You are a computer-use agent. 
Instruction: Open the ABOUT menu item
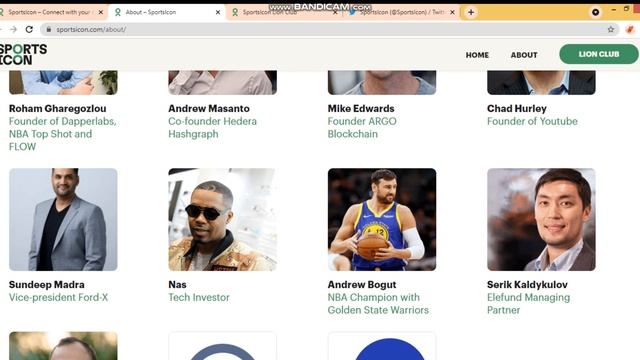point(524,55)
